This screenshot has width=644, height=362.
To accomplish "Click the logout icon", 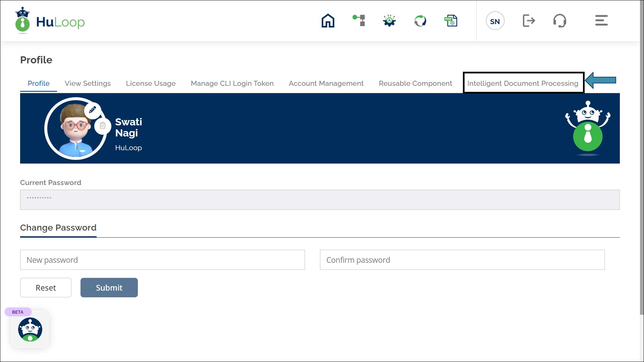I will click(x=529, y=21).
